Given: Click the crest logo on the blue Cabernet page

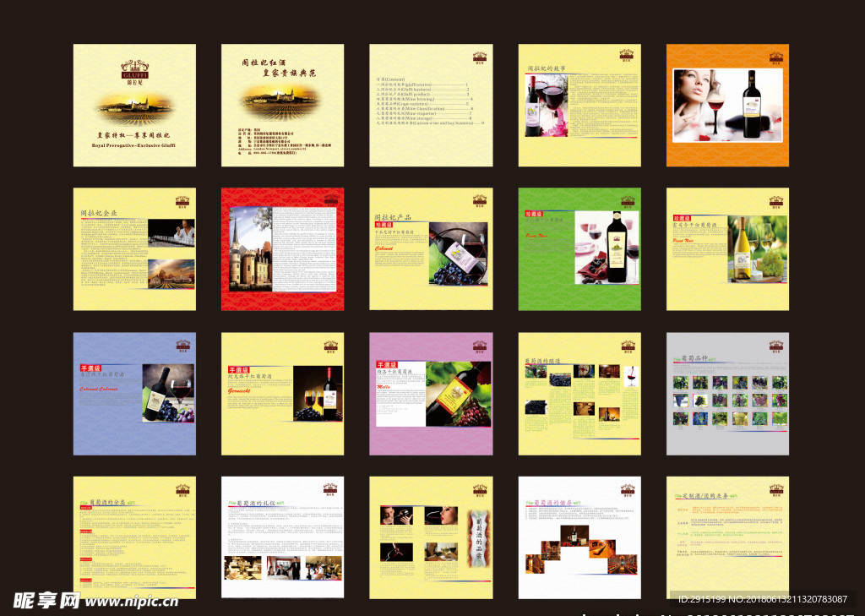Looking at the screenshot, I should tap(182, 346).
